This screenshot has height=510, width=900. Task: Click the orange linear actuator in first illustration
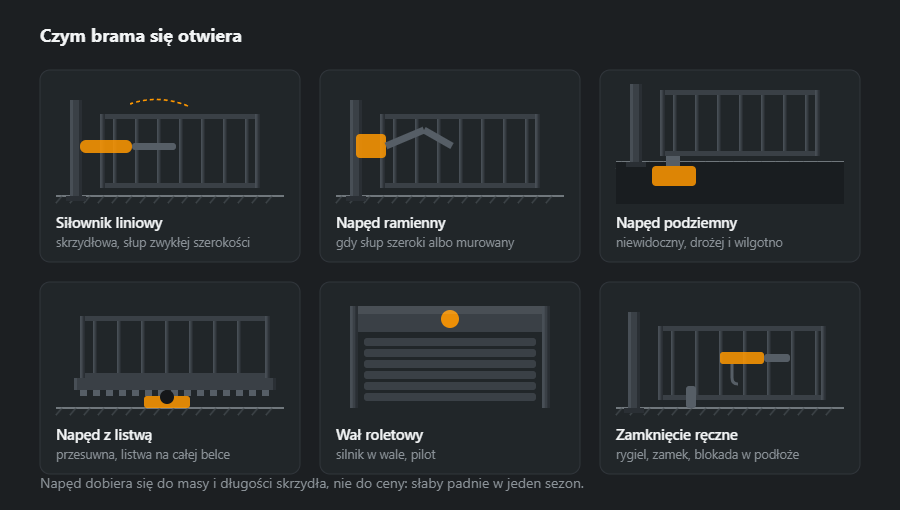point(106,146)
